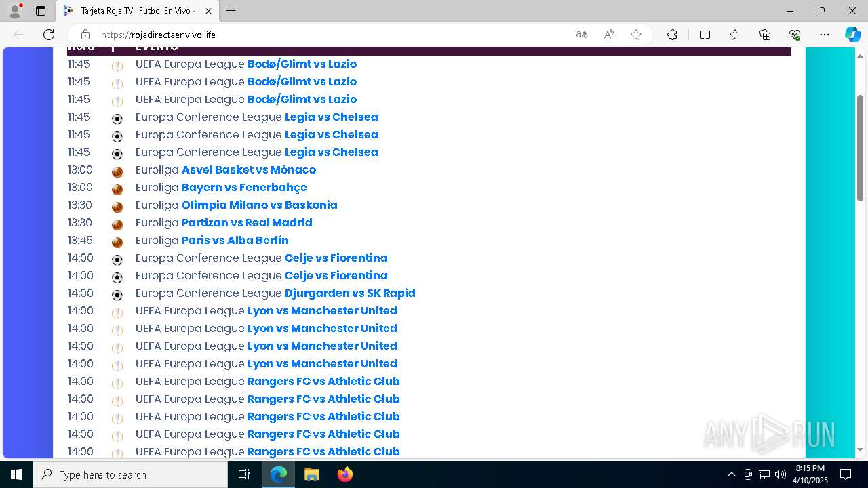View site information lock icon

85,35
